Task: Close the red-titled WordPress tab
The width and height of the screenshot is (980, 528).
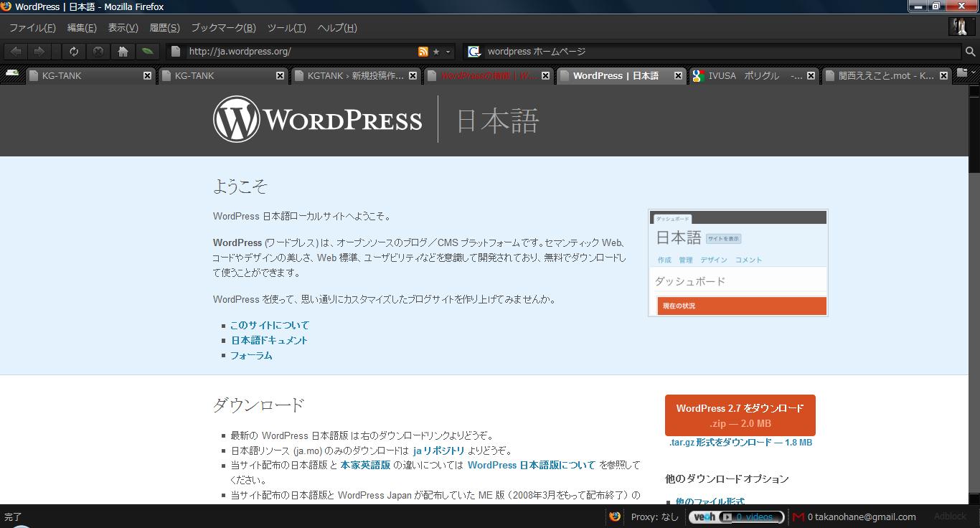Action: click(545, 75)
